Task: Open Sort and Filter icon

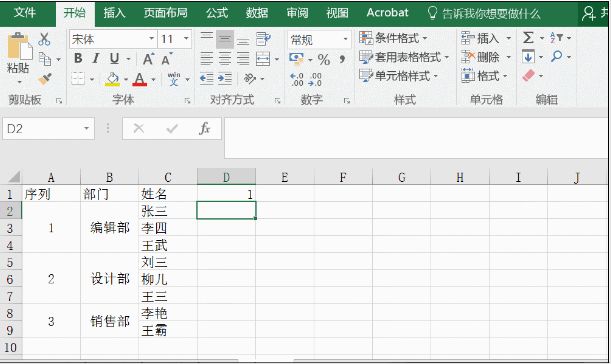Action: coord(556,38)
